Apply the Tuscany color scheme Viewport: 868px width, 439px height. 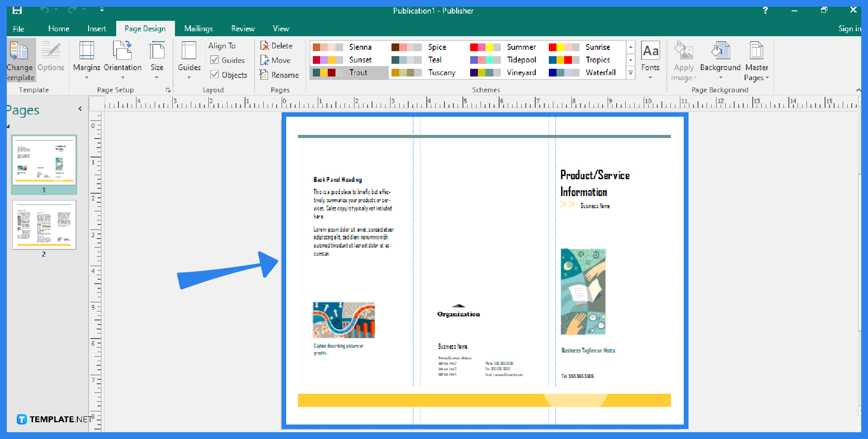[x=425, y=72]
